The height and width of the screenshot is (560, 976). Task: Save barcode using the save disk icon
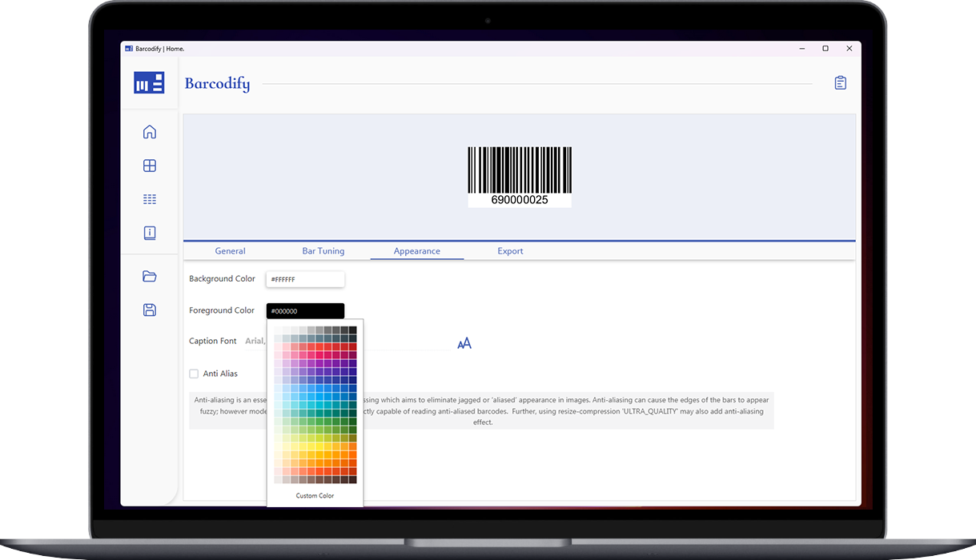(150, 310)
